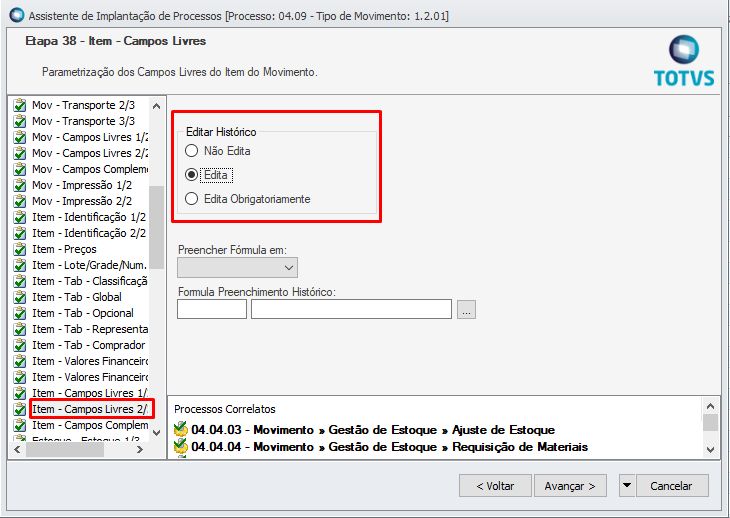Click the < Voltar button
The height and width of the screenshot is (518, 730).
495,486
